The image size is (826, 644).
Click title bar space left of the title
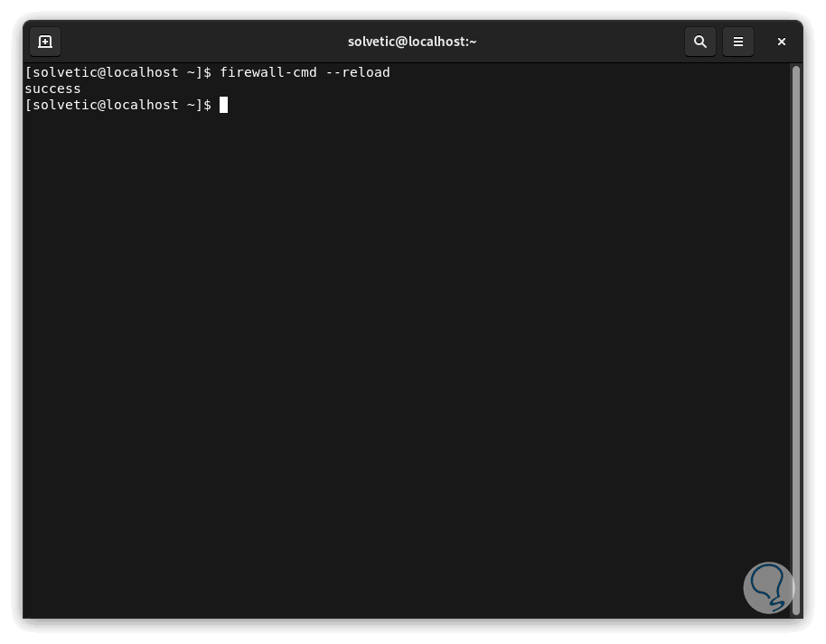(x=199, y=42)
